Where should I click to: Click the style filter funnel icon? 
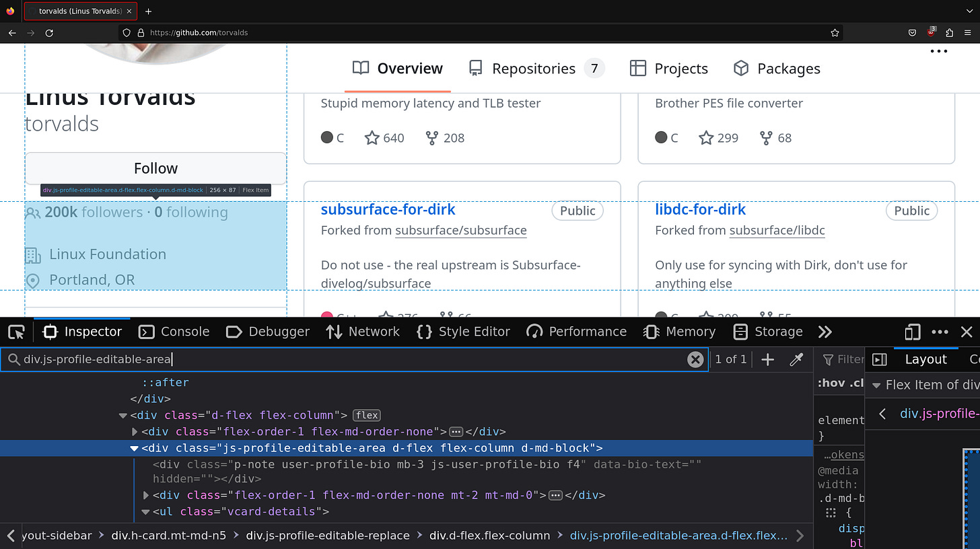click(x=829, y=359)
